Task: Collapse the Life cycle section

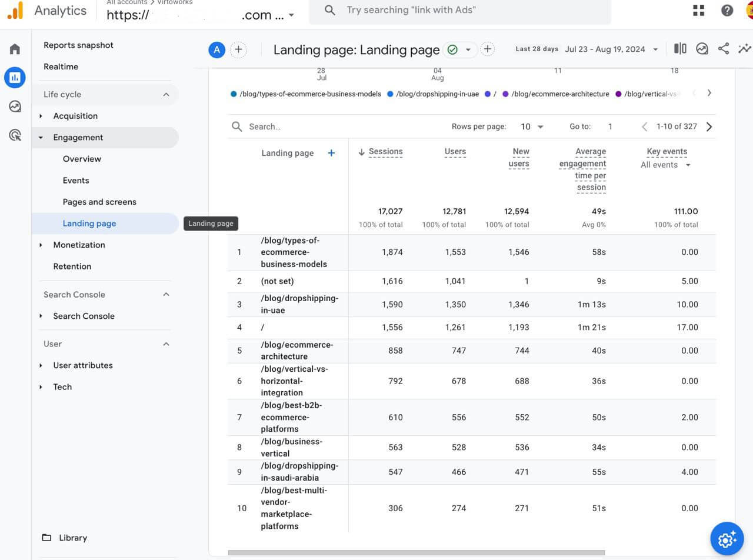Action: (x=166, y=94)
